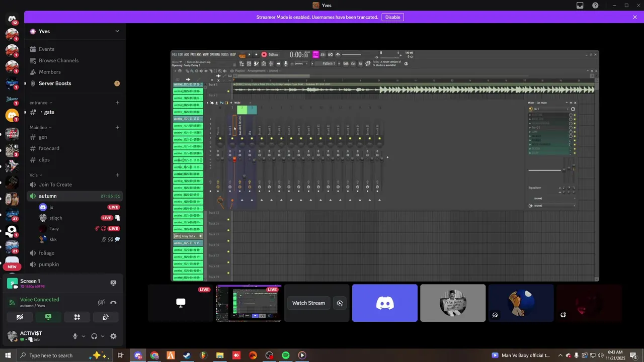Join the foliage voice channel
Viewport: 644px width, 362px height.
tap(74, 253)
